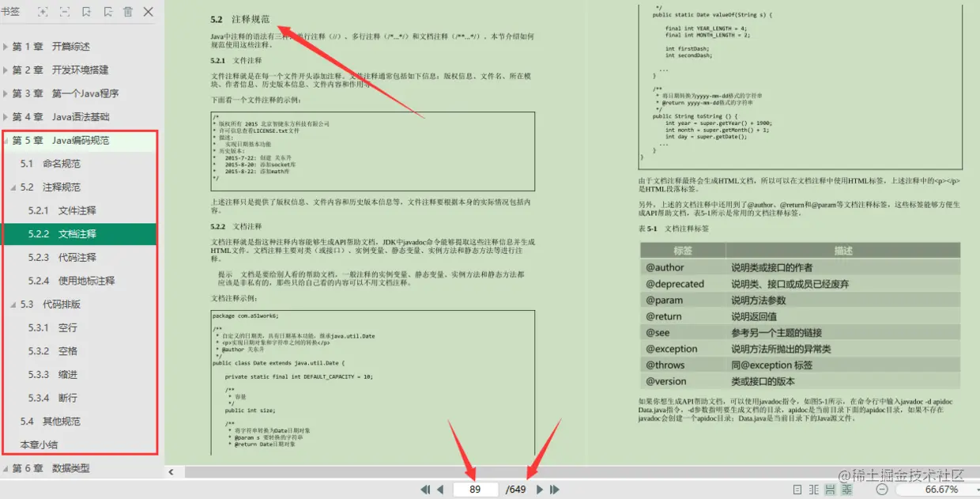Click the 表 5-1 文档注释标签 caption
Screen dimensions: 980x499
(x=673, y=229)
